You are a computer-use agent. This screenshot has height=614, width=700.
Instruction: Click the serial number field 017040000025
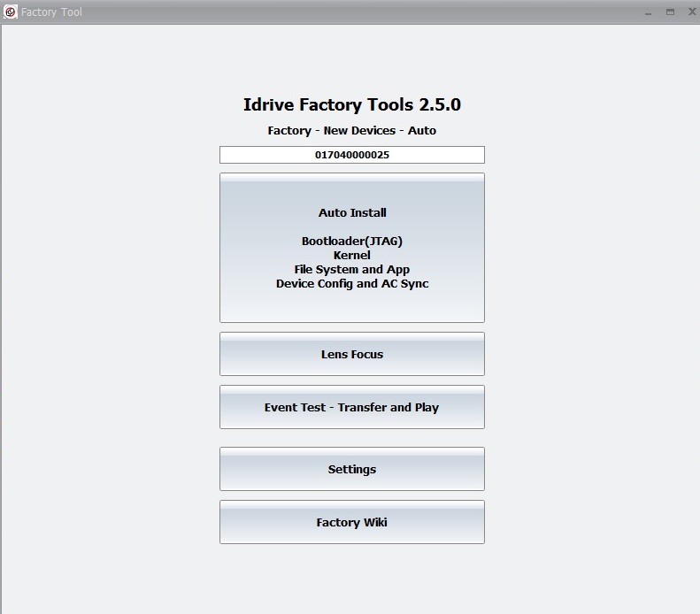coord(352,155)
